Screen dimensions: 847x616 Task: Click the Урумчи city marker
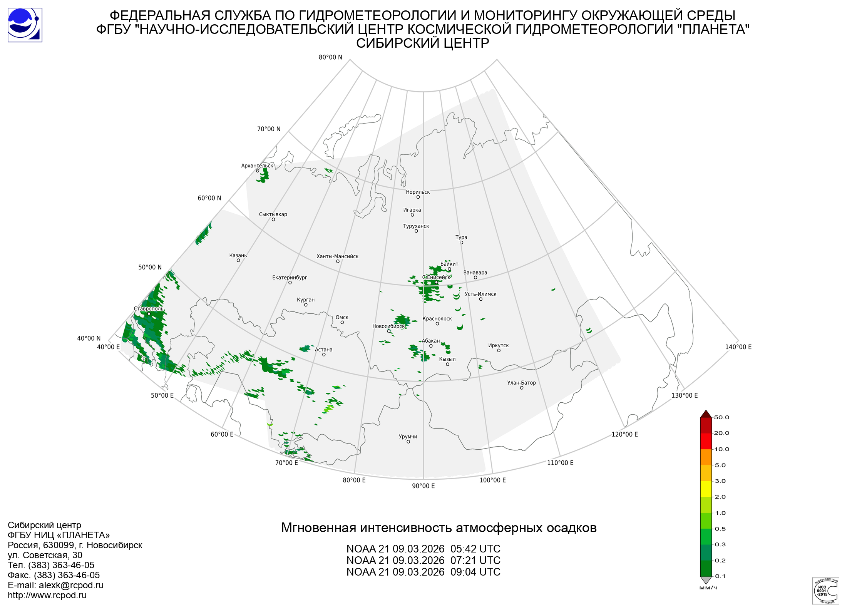(408, 442)
